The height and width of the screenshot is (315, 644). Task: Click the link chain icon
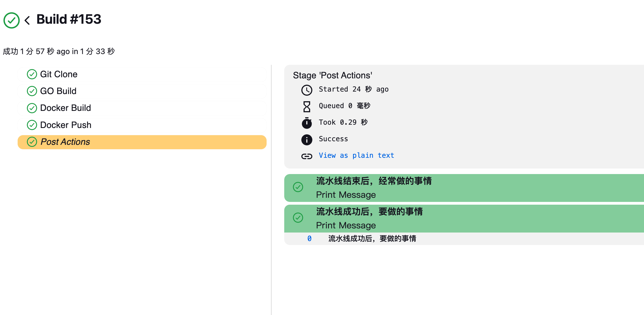307,156
